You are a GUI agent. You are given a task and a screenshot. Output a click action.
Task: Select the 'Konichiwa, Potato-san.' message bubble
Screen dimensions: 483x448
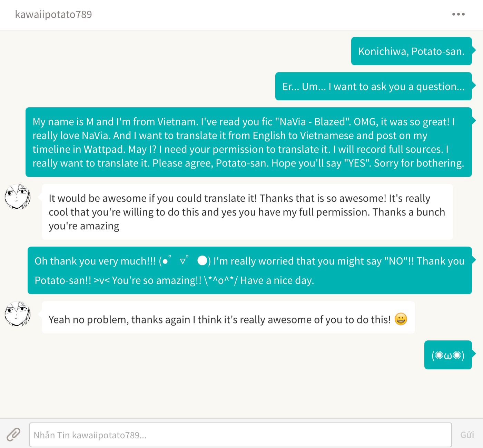click(411, 51)
